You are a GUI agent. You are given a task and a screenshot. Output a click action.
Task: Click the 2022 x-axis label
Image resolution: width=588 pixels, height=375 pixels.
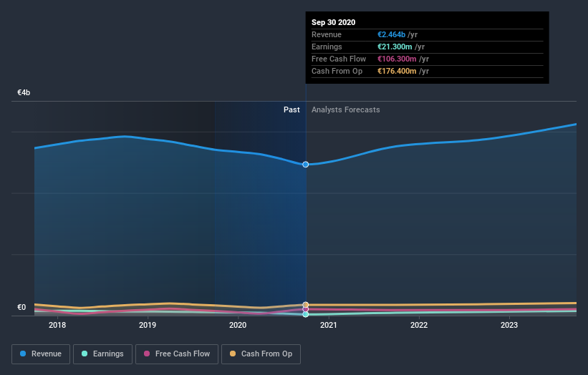[x=419, y=325]
